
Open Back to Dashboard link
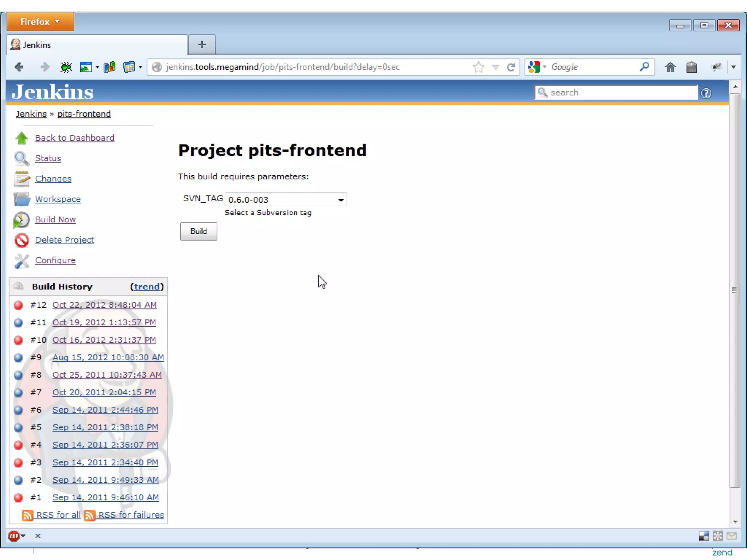[74, 138]
